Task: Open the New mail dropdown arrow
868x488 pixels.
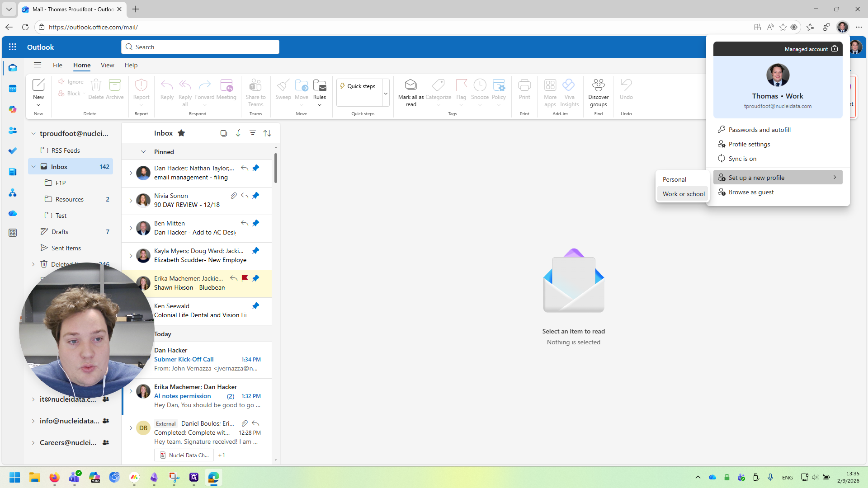Action: (38, 105)
